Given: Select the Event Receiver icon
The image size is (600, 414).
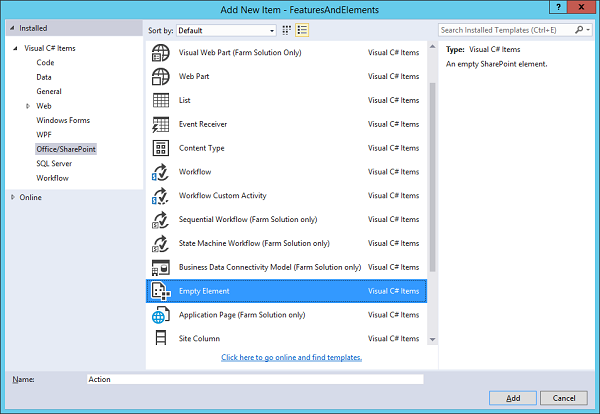Looking at the screenshot, I should (160, 124).
